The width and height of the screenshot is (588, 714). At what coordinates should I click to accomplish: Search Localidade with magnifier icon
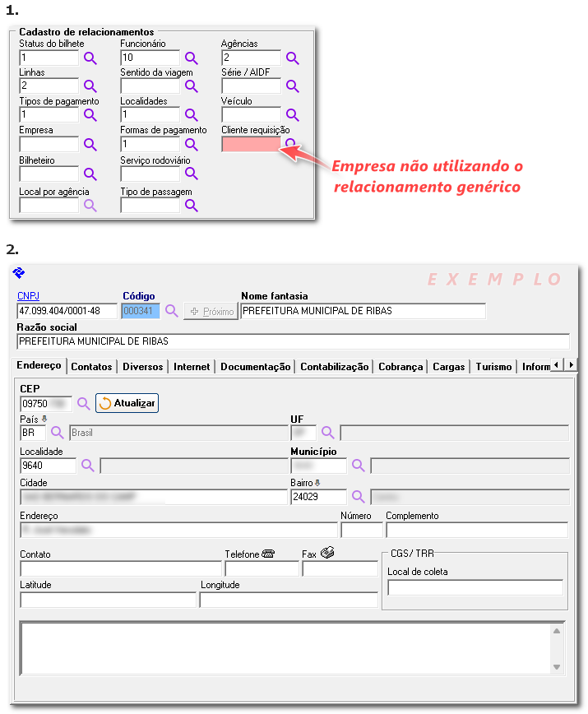[87, 466]
